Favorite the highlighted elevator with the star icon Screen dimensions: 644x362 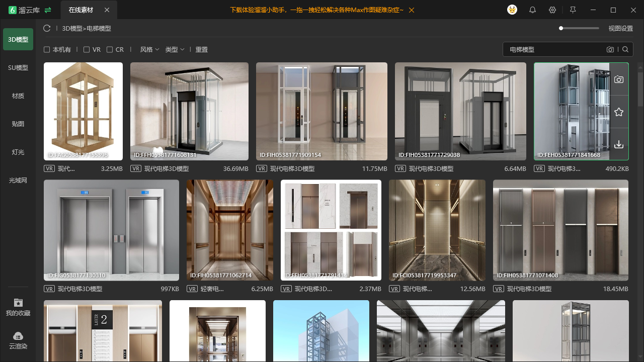tap(619, 112)
